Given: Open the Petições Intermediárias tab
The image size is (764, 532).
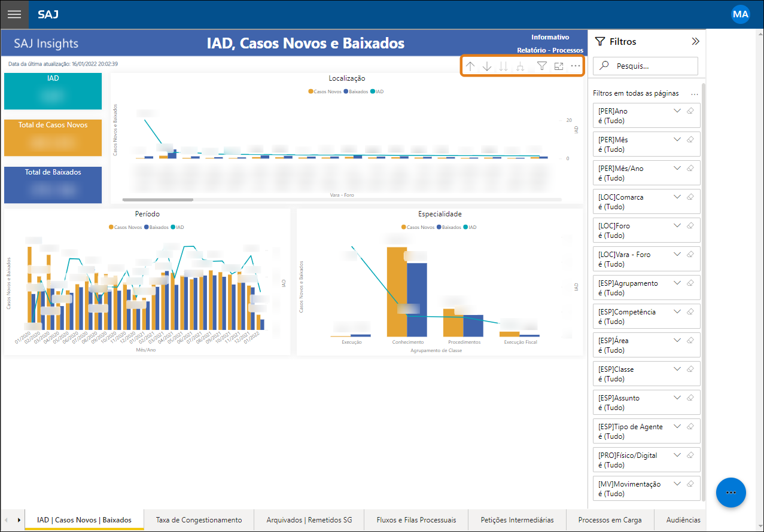Looking at the screenshot, I should pos(518,520).
